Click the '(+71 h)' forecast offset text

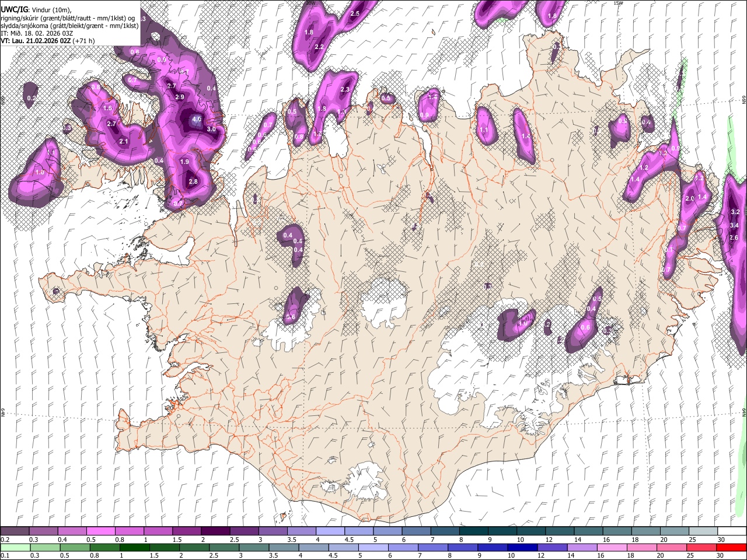point(84,41)
